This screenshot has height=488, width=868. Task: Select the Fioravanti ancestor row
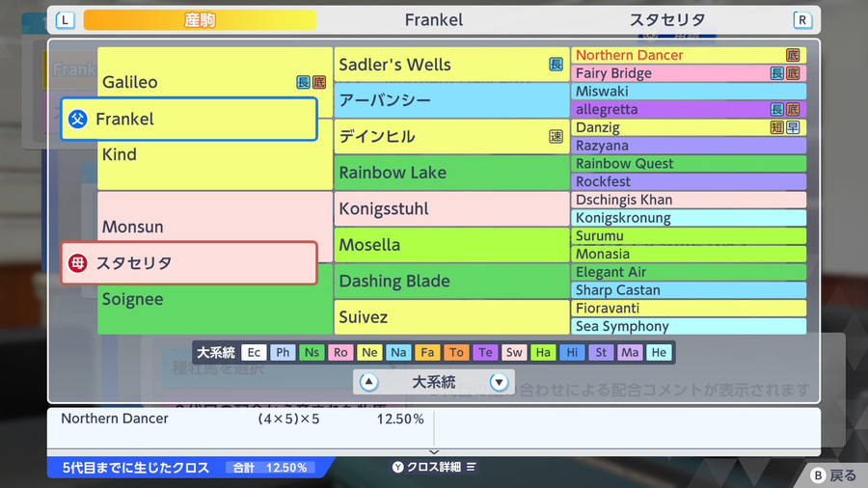pos(689,309)
